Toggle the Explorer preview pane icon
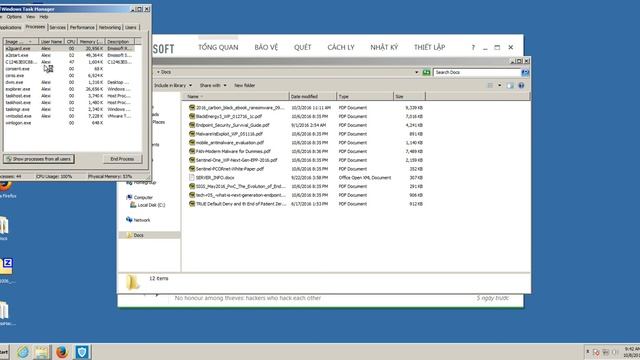 click(x=510, y=85)
